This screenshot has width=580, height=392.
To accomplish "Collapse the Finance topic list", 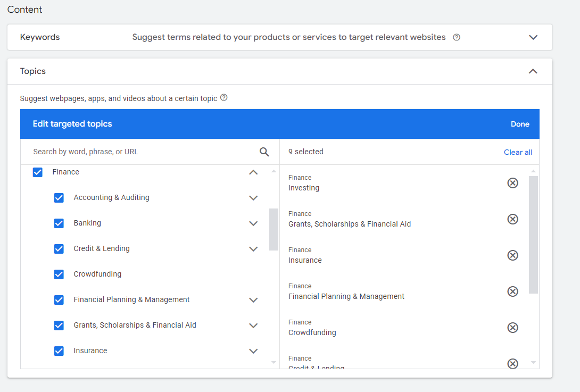I will pyautogui.click(x=253, y=172).
